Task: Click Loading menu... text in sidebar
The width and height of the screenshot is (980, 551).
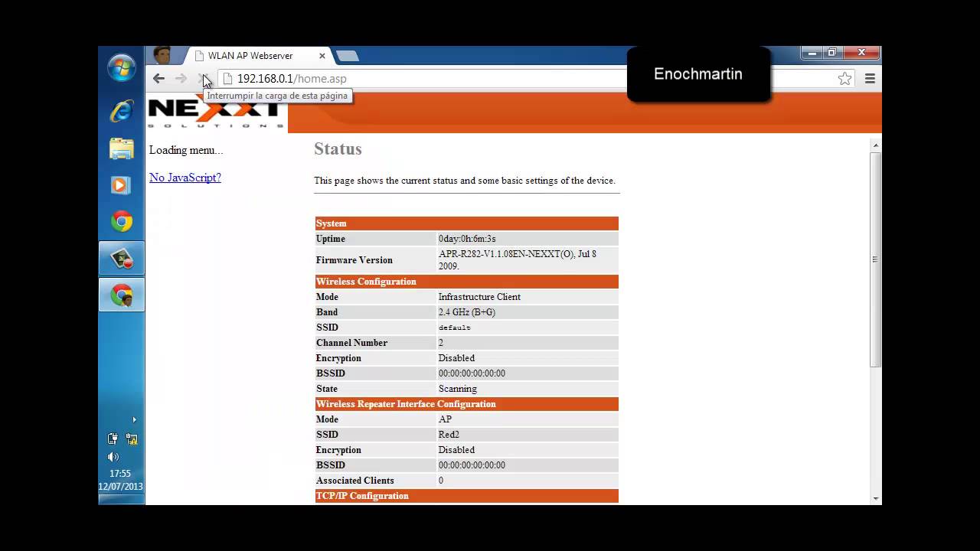Action: click(x=186, y=150)
